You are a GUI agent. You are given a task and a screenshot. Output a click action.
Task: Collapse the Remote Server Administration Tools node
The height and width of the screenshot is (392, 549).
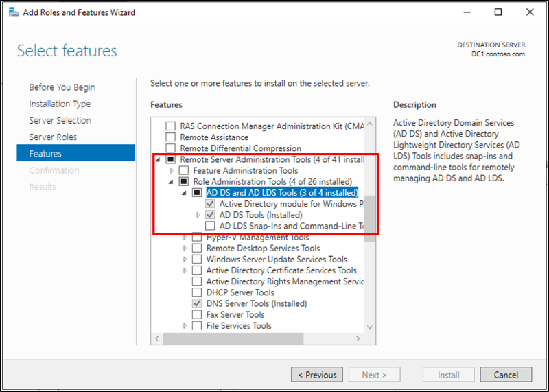tap(158, 160)
